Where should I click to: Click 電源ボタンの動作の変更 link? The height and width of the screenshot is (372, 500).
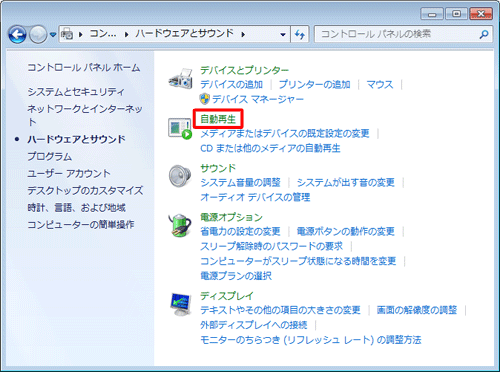click(x=346, y=231)
